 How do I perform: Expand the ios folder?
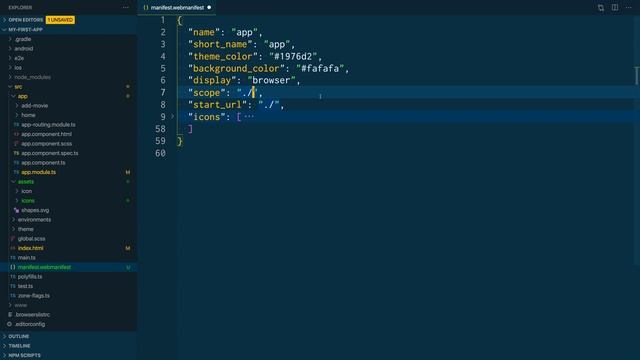[18, 67]
